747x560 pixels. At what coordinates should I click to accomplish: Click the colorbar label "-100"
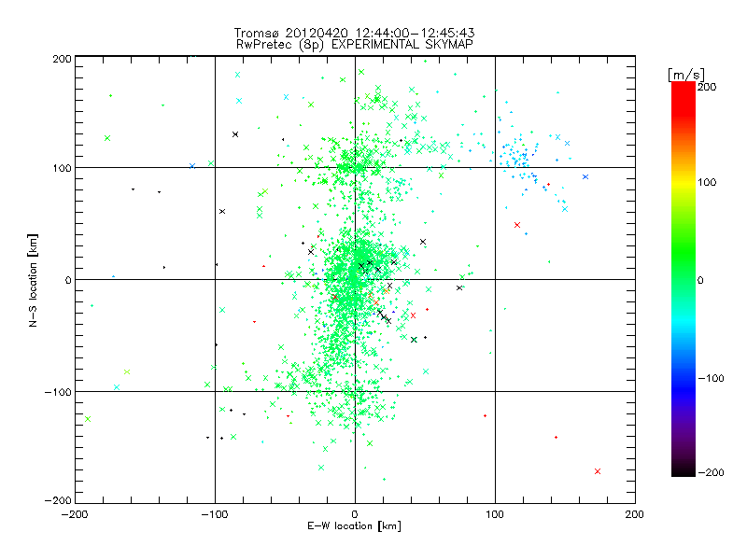(711, 378)
